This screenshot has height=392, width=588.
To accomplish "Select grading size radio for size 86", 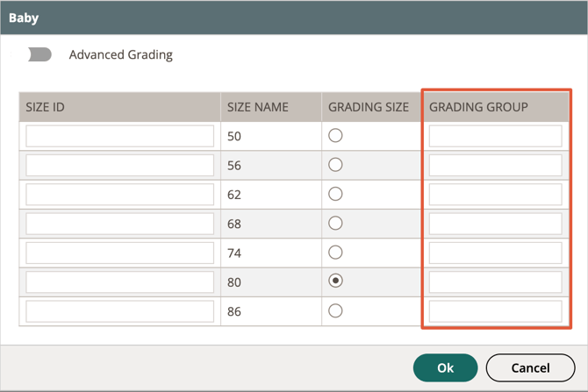I will tap(335, 310).
